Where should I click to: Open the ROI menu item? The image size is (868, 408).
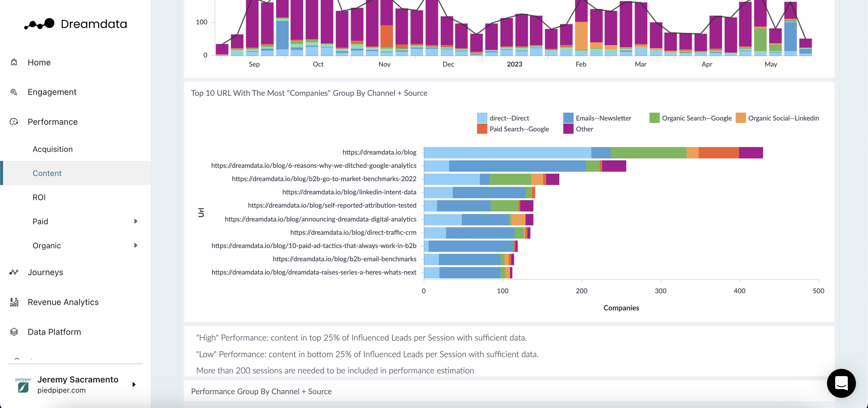pyautogui.click(x=39, y=197)
